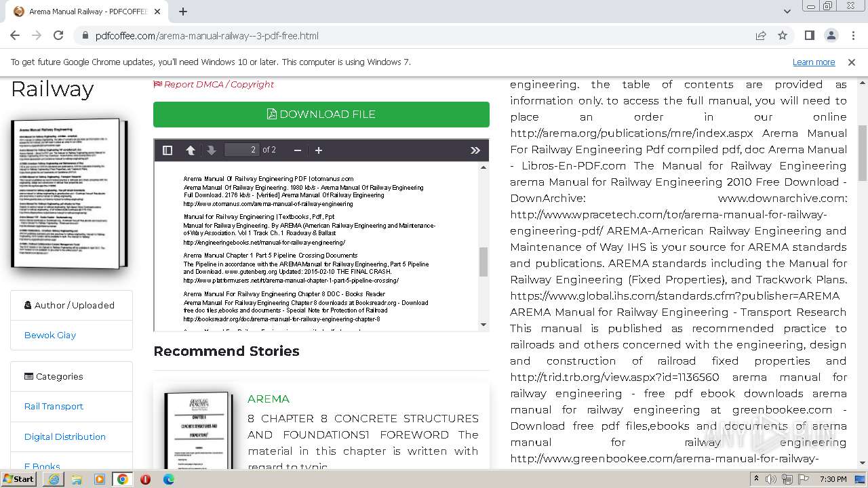The width and height of the screenshot is (868, 488).
Task: Click the AREMA Chapter 8 story thumbnail
Action: 198,430
